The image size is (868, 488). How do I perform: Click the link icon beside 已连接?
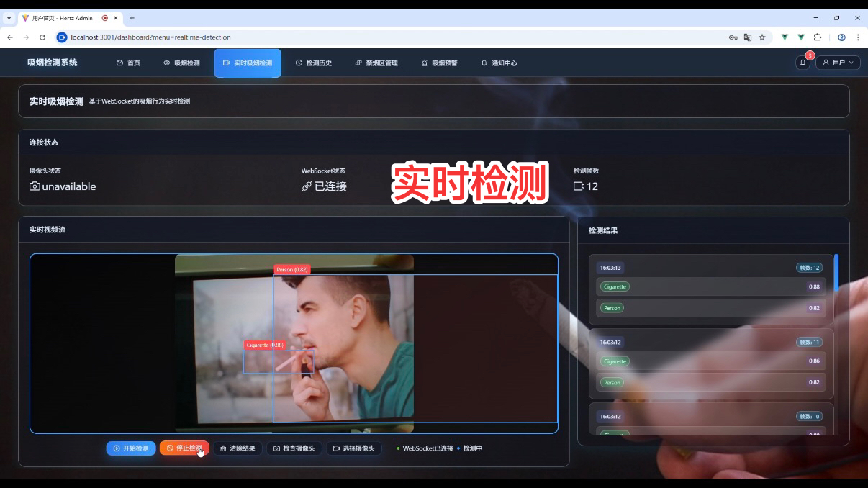[x=307, y=186]
